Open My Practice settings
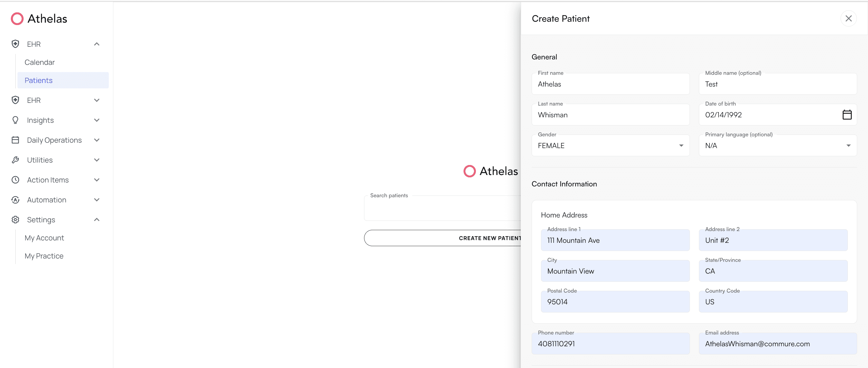The width and height of the screenshot is (868, 368). [x=44, y=256]
